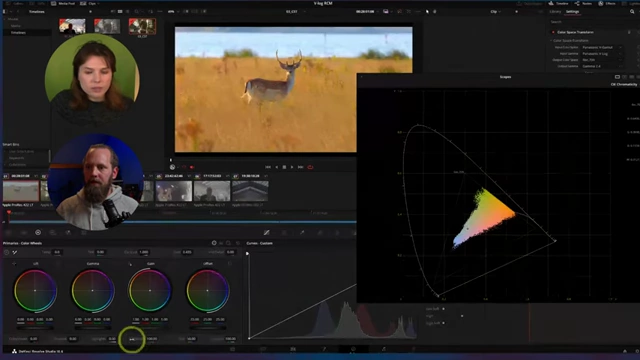Open the Output Color Space dropdown

click(602, 60)
